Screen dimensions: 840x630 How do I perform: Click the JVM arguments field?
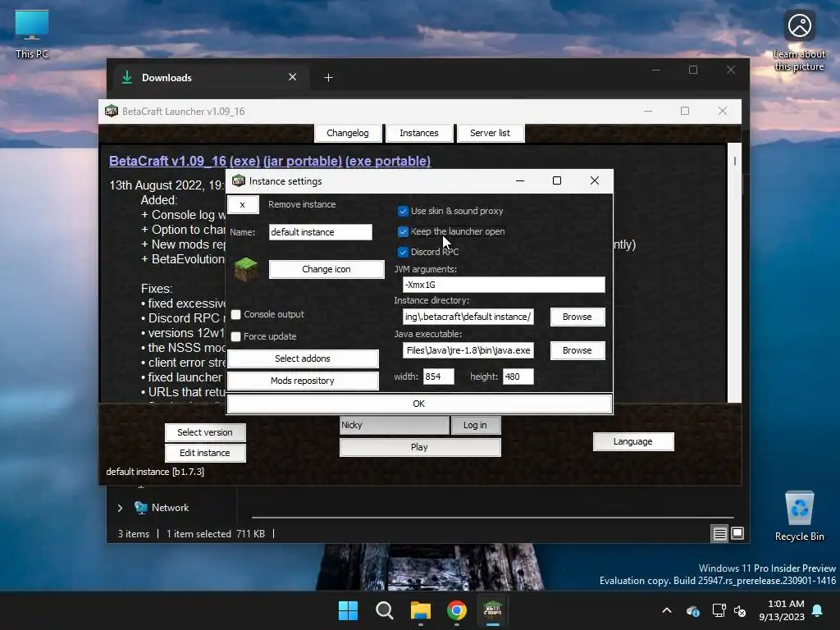coord(504,285)
